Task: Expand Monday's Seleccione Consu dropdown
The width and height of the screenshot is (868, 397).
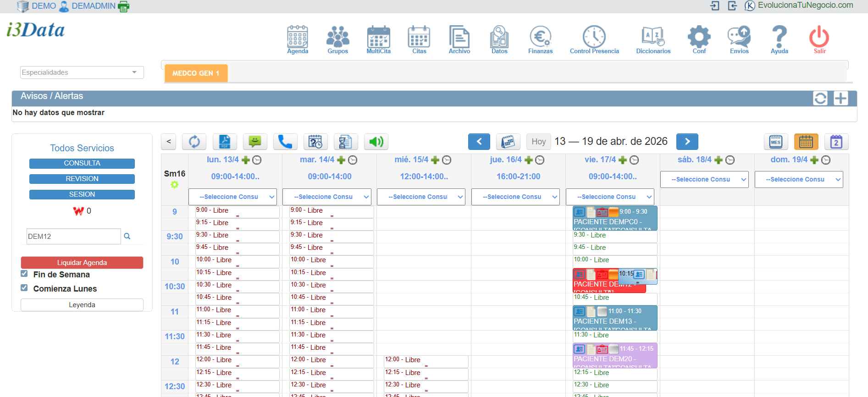Action: (232, 197)
